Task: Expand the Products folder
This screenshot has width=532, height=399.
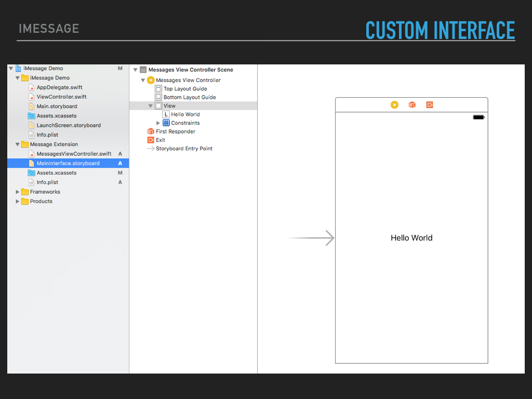Action: point(18,202)
